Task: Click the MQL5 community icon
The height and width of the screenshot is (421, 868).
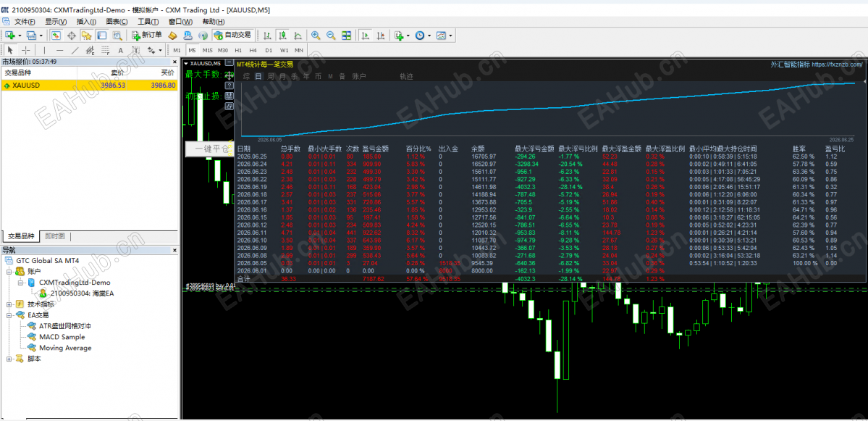Action: pos(188,36)
